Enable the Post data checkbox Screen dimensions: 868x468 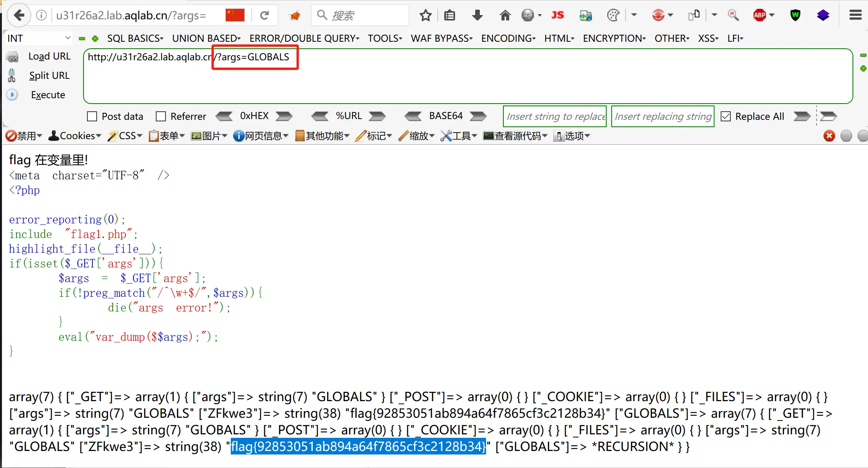tap(92, 116)
